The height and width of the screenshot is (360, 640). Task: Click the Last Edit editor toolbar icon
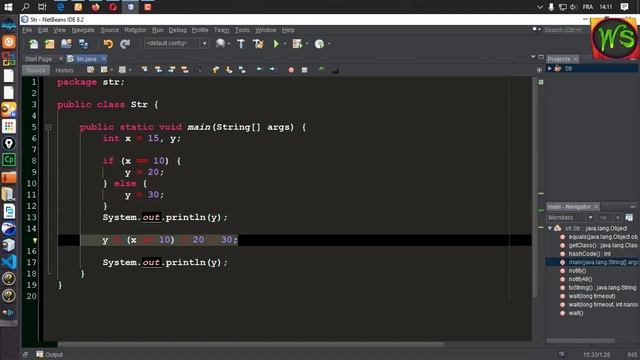click(x=91, y=70)
